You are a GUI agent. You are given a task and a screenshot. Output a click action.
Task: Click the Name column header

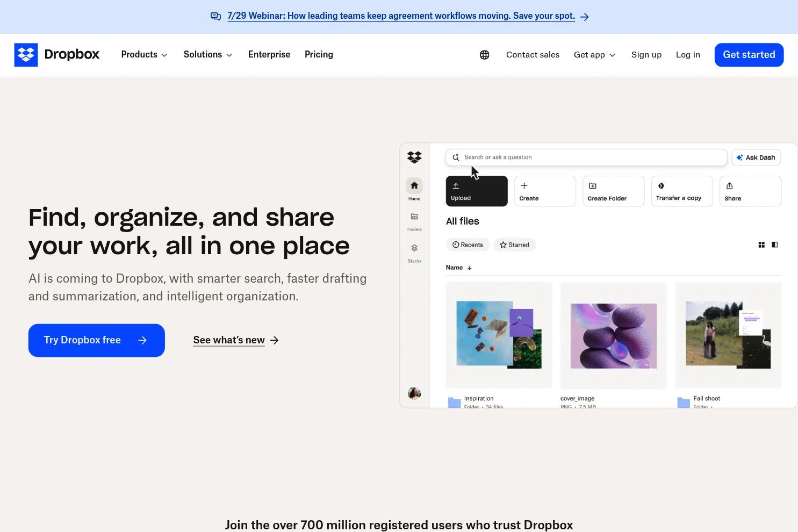[x=454, y=268]
